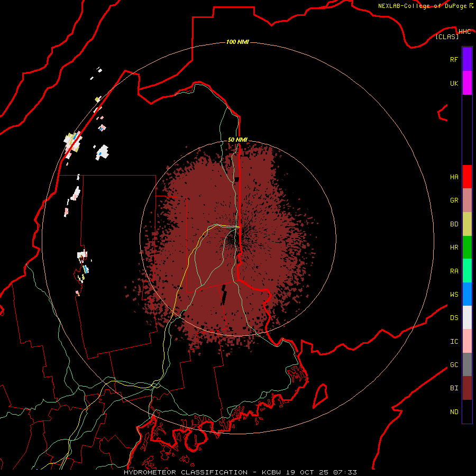
Task: Click the 'KCBW' station identifier
Action: point(272,472)
